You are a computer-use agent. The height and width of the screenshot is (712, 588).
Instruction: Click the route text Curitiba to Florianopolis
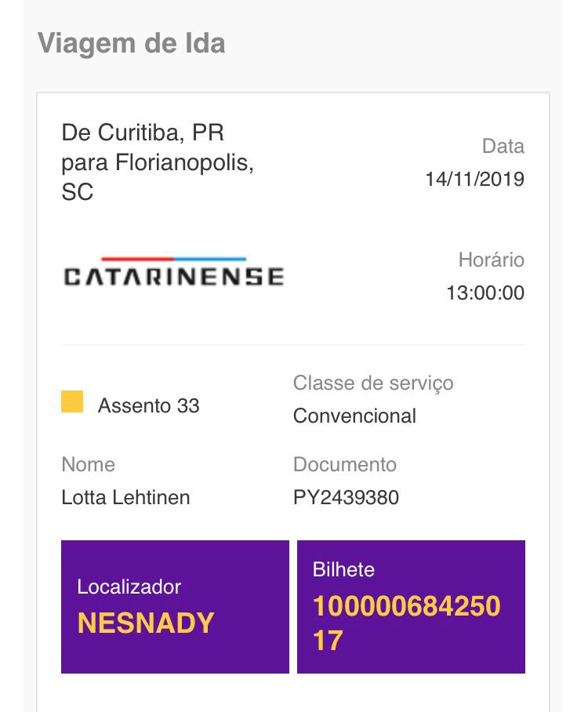click(157, 162)
